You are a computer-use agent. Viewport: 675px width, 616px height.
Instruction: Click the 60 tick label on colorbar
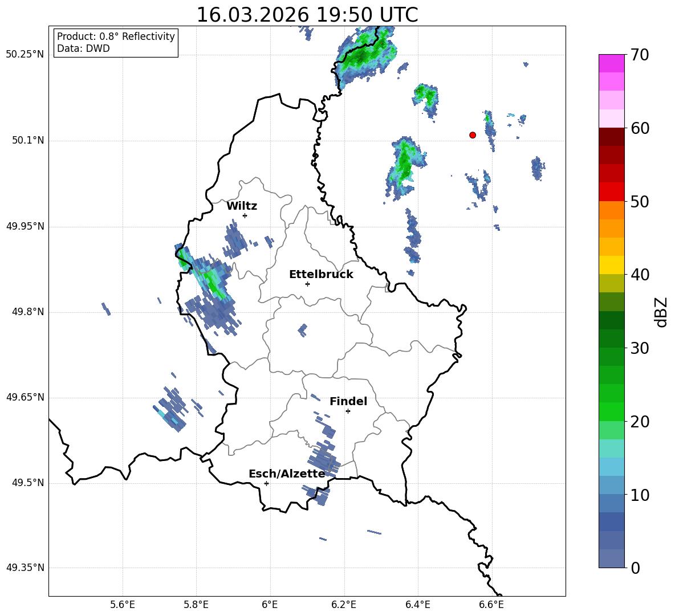(x=640, y=128)
